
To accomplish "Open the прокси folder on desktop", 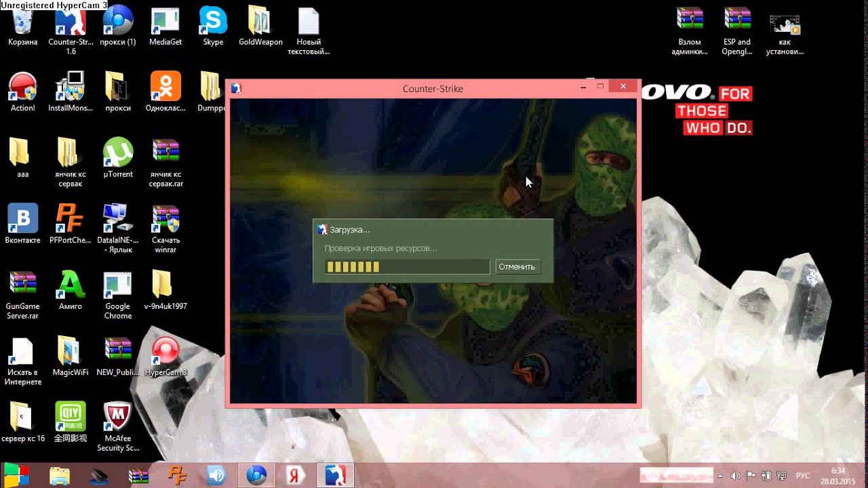I will point(118,92).
